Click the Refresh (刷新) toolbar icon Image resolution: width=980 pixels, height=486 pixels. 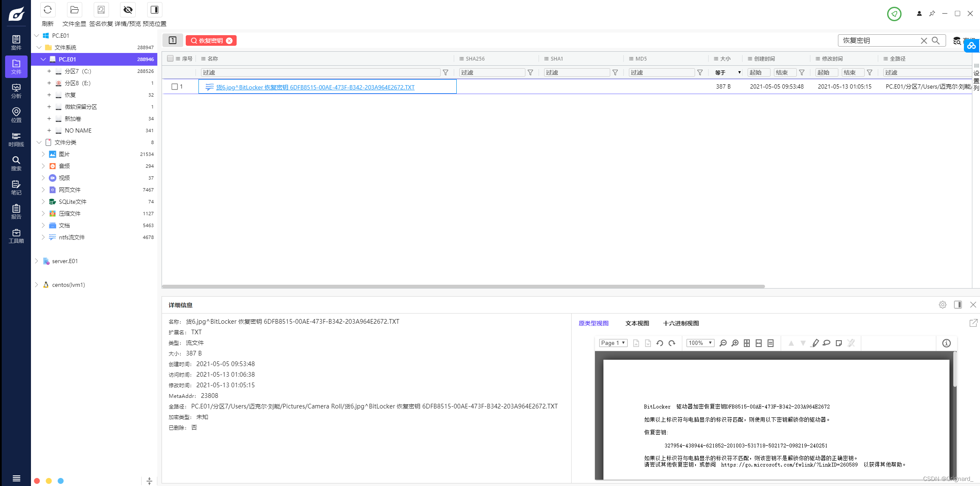pos(47,10)
